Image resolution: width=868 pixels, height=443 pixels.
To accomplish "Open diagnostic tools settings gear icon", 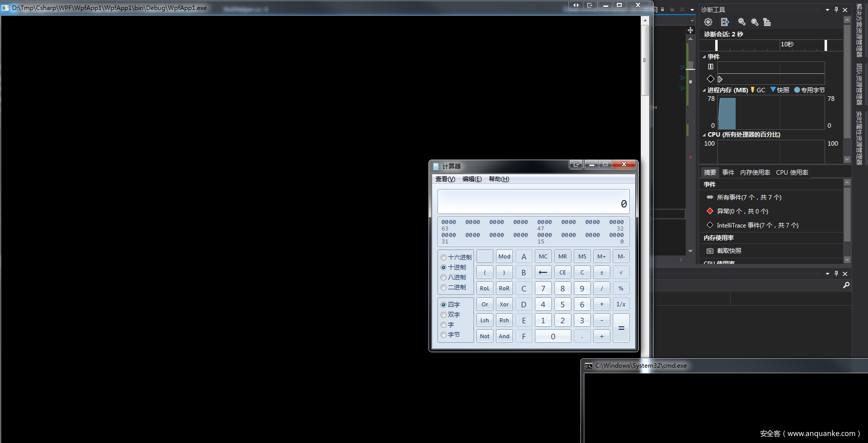I will coord(708,22).
